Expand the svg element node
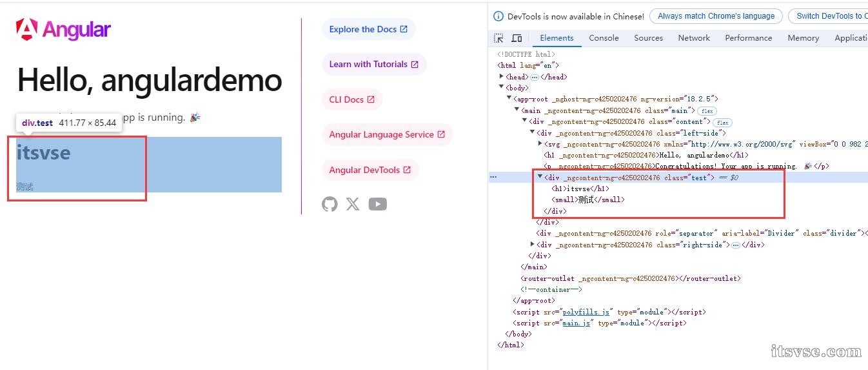 point(540,143)
